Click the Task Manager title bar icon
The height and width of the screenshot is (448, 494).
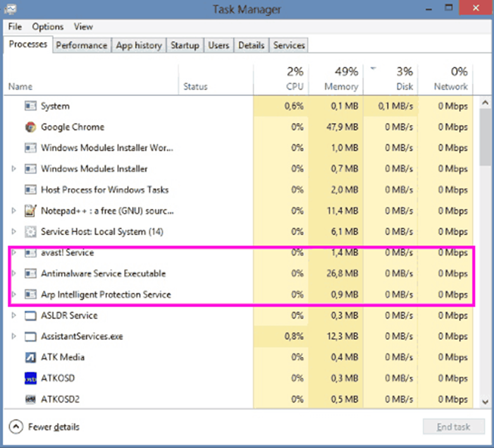pos(10,8)
